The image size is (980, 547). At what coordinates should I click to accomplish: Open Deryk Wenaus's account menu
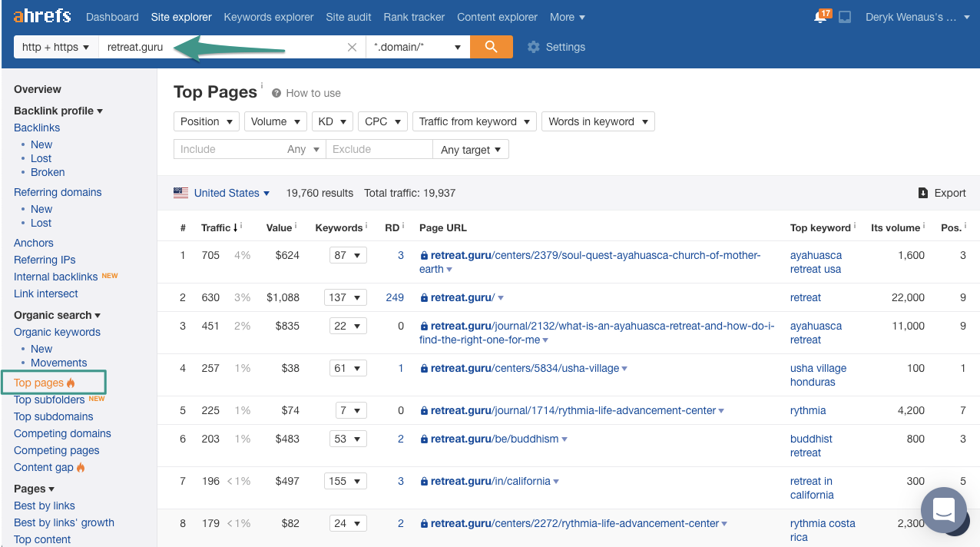click(x=918, y=17)
